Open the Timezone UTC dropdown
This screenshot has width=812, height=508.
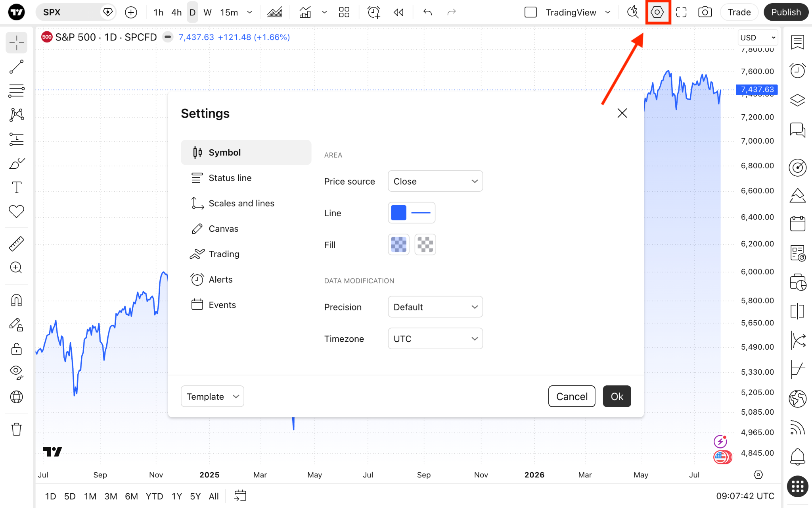tap(435, 339)
